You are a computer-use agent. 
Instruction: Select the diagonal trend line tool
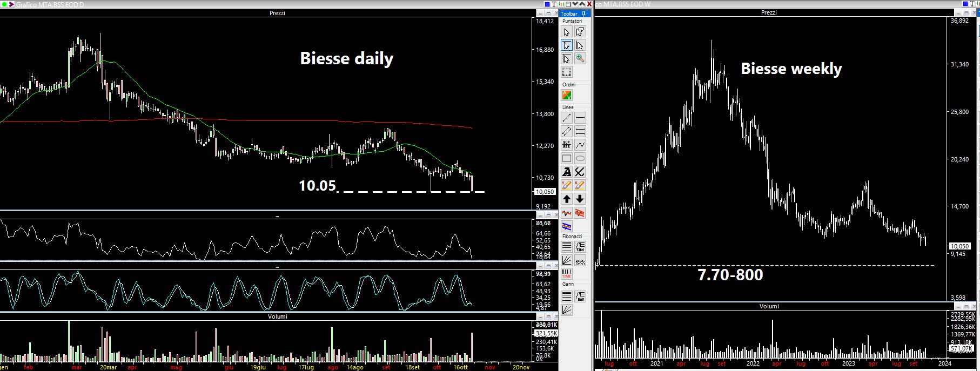click(566, 118)
